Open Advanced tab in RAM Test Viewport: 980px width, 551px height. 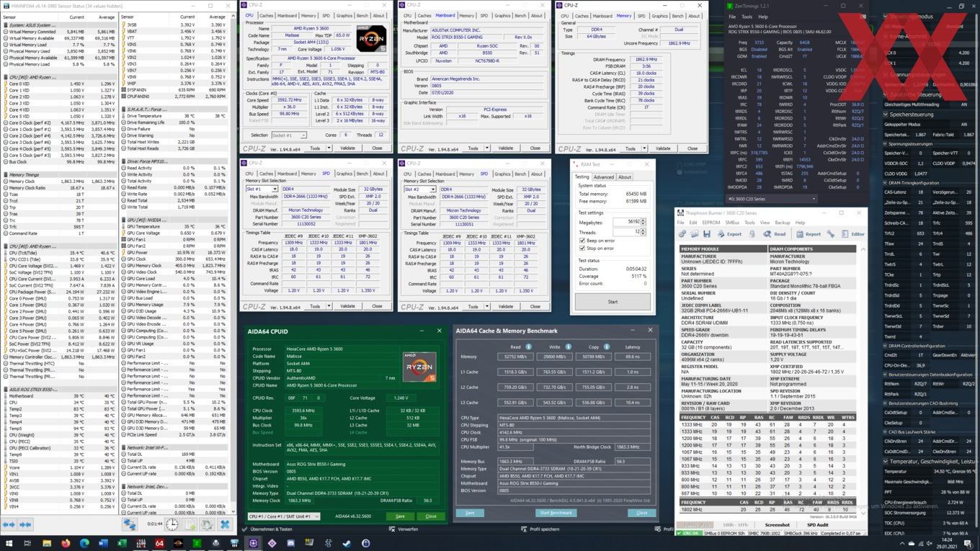[x=604, y=177]
